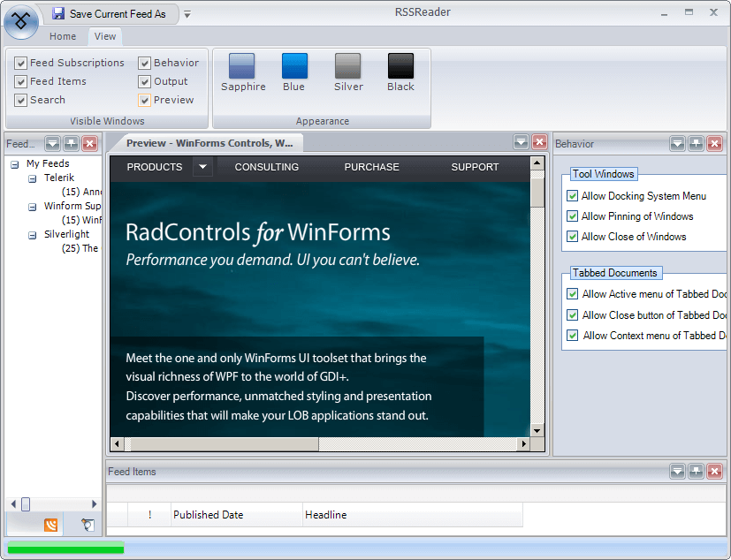The image size is (731, 560).
Task: Click the Published Date column header
Action: [x=208, y=515]
